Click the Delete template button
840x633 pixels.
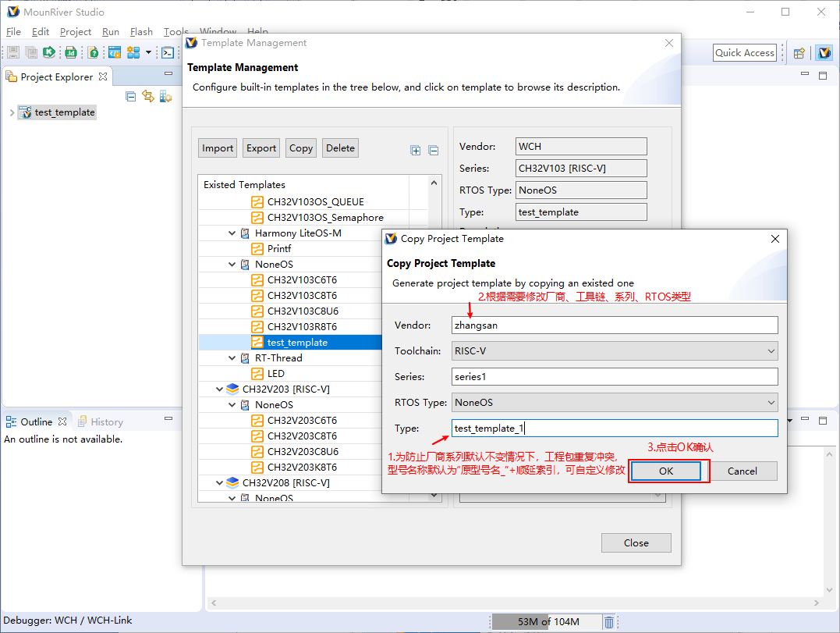pos(340,148)
